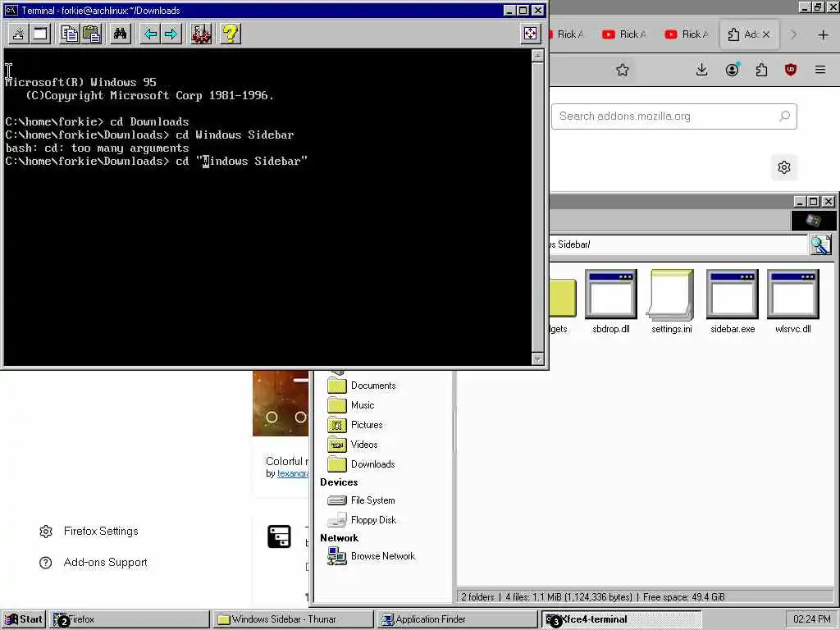Click the yellow question mark help icon

click(x=231, y=34)
